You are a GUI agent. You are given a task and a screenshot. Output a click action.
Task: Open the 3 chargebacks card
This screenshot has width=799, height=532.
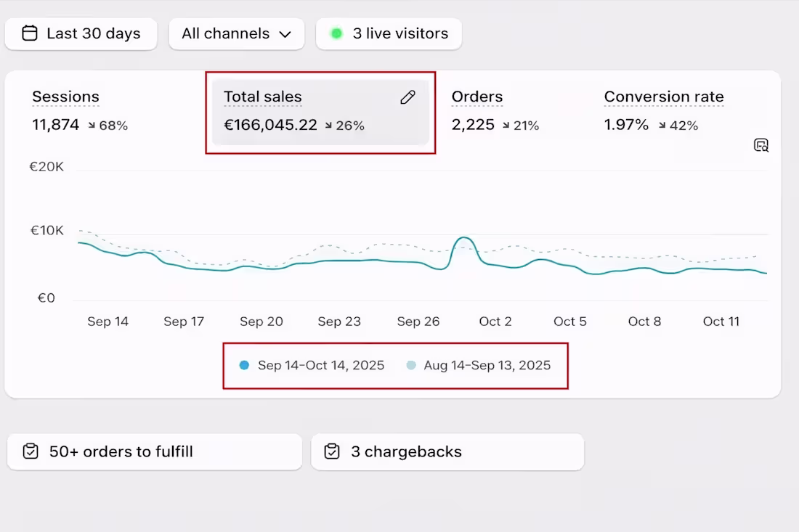[447, 451]
